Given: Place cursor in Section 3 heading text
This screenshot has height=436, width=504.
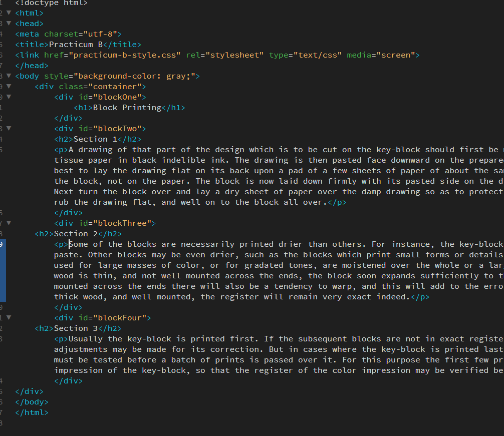Looking at the screenshot, I should tap(76, 328).
